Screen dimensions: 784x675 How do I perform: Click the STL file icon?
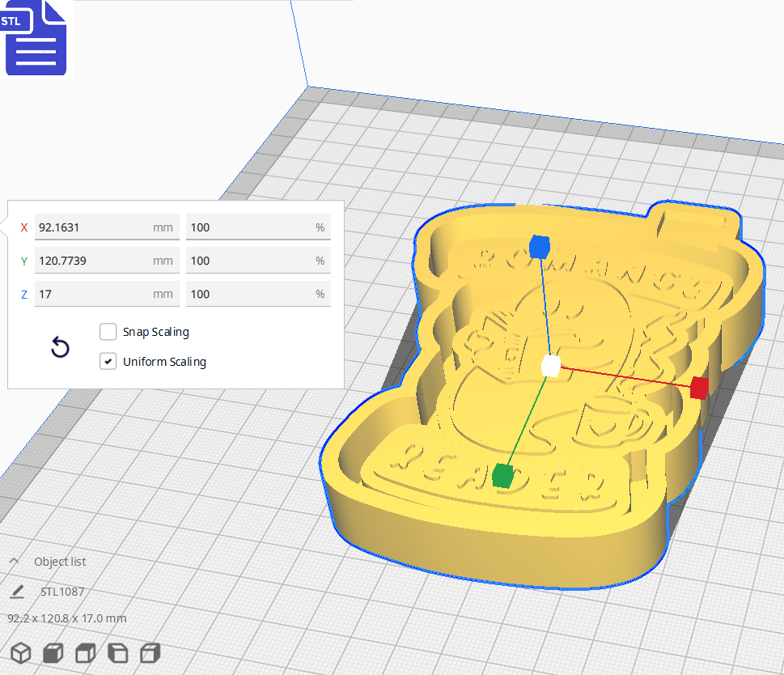pyautogui.click(x=36, y=38)
